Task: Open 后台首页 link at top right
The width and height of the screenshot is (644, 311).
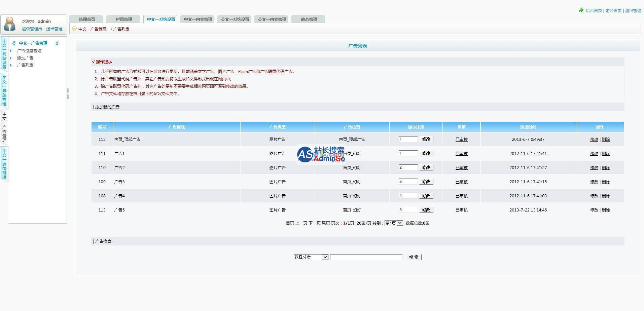Action: pos(594,10)
